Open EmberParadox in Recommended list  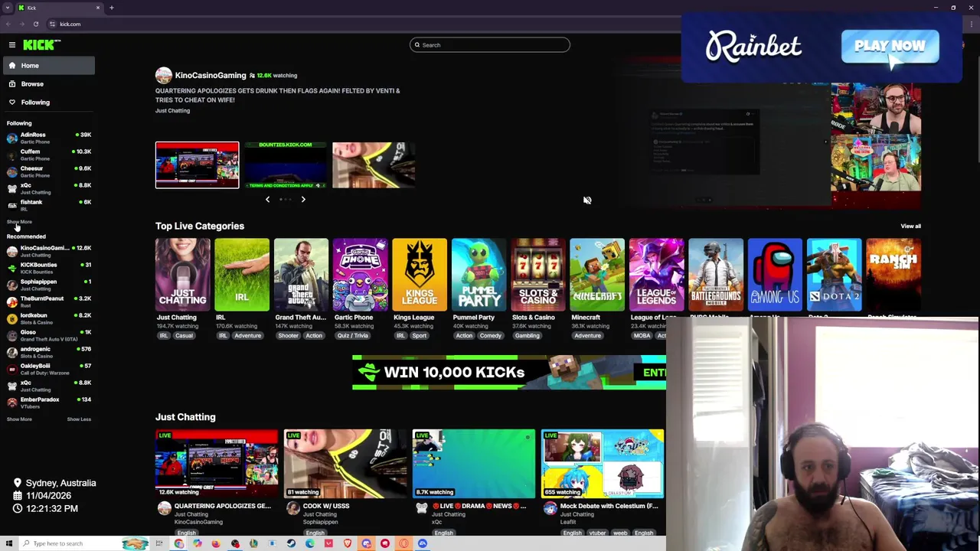coord(47,403)
